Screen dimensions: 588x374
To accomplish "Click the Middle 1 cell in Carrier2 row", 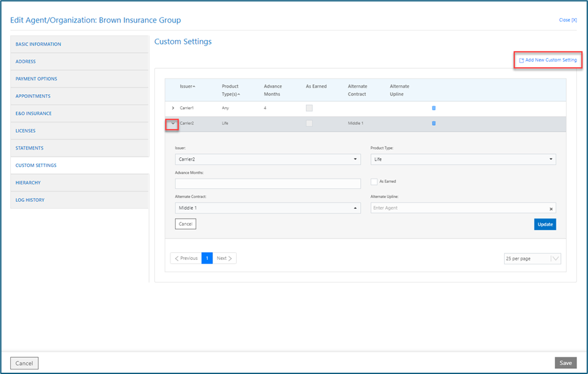I will point(356,123).
